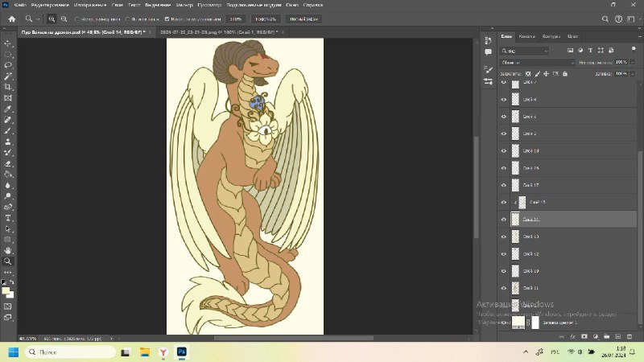Switch to the Каналы panel tab
The image size is (644, 362).
point(526,36)
